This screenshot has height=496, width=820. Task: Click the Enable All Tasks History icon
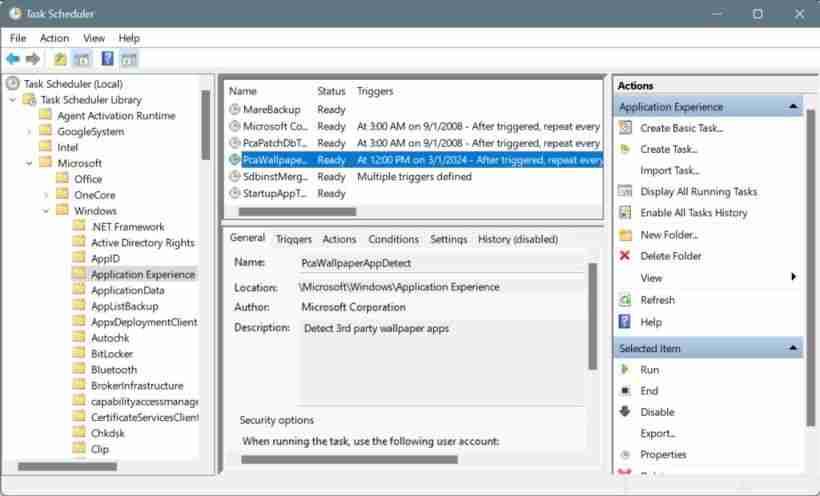pyautogui.click(x=625, y=212)
